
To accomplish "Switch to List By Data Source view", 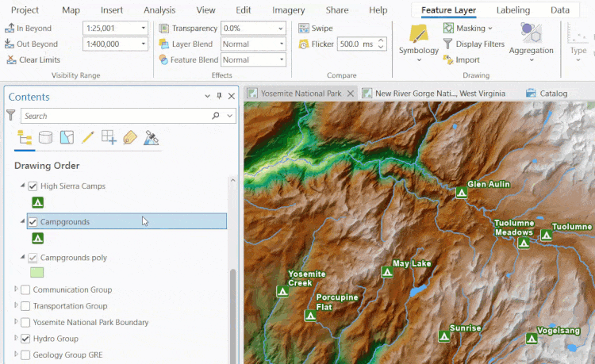I will (45, 137).
